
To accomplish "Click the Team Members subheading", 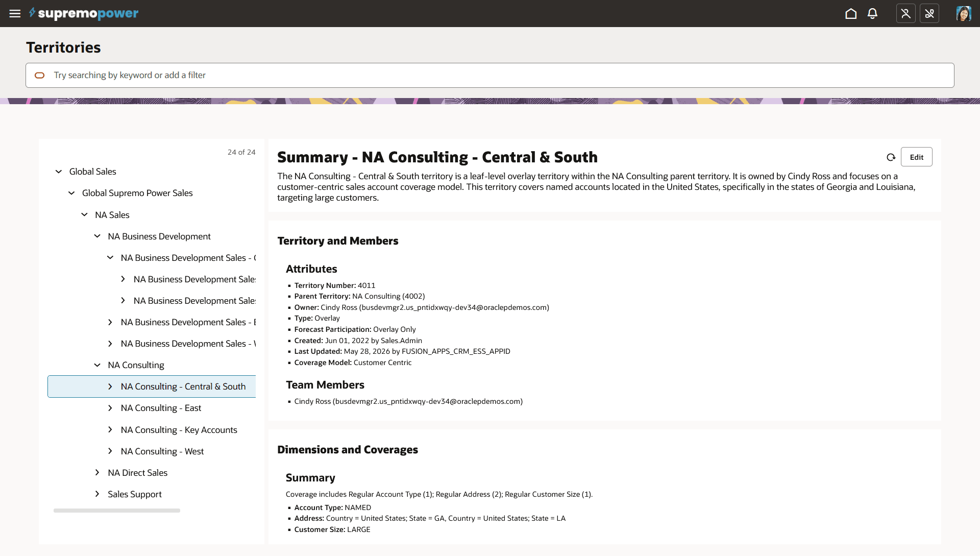I will tap(325, 385).
